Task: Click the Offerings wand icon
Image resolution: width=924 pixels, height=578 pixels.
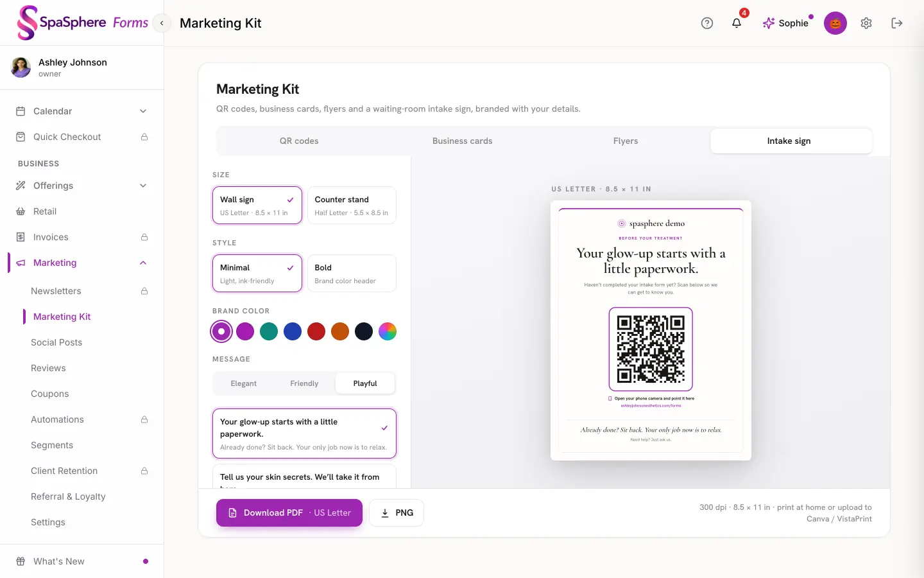Action: coord(21,186)
